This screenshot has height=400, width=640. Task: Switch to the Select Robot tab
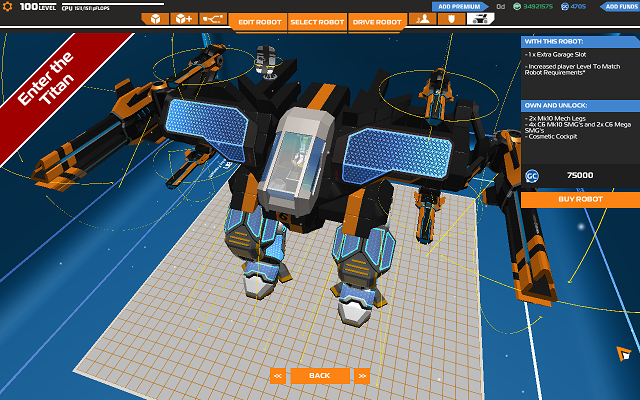click(317, 22)
